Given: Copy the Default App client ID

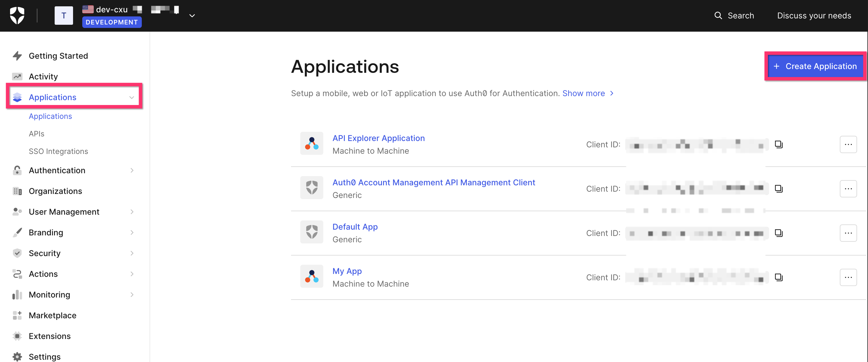Looking at the screenshot, I should tap(778, 233).
